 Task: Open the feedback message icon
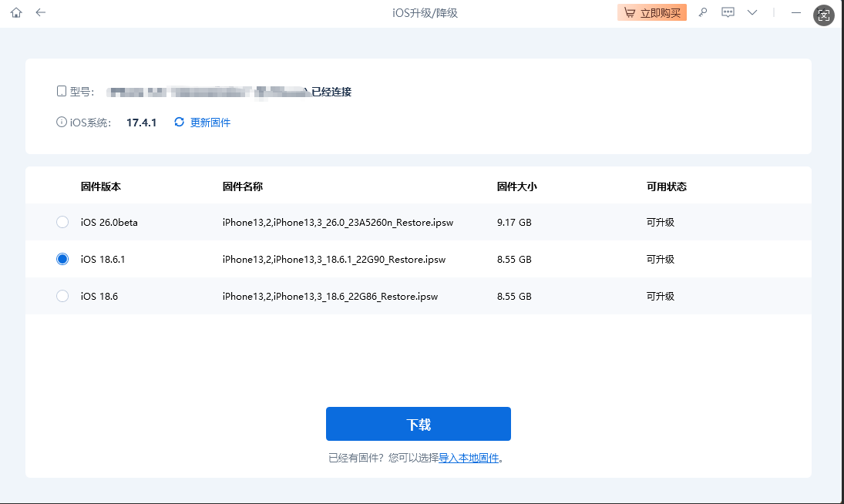tap(728, 12)
